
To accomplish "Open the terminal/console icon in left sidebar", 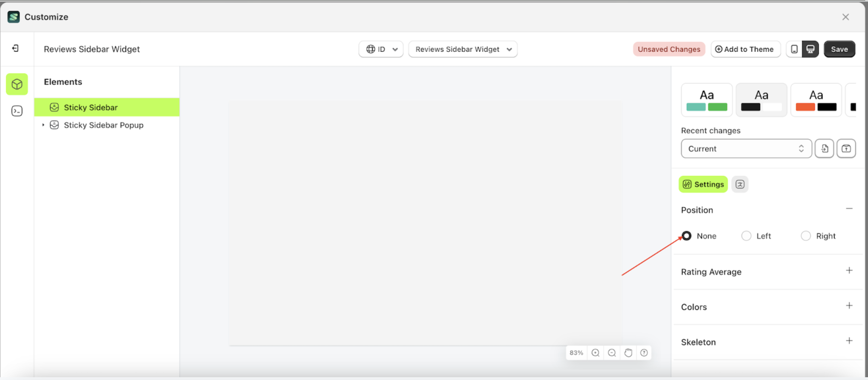I will (x=16, y=111).
